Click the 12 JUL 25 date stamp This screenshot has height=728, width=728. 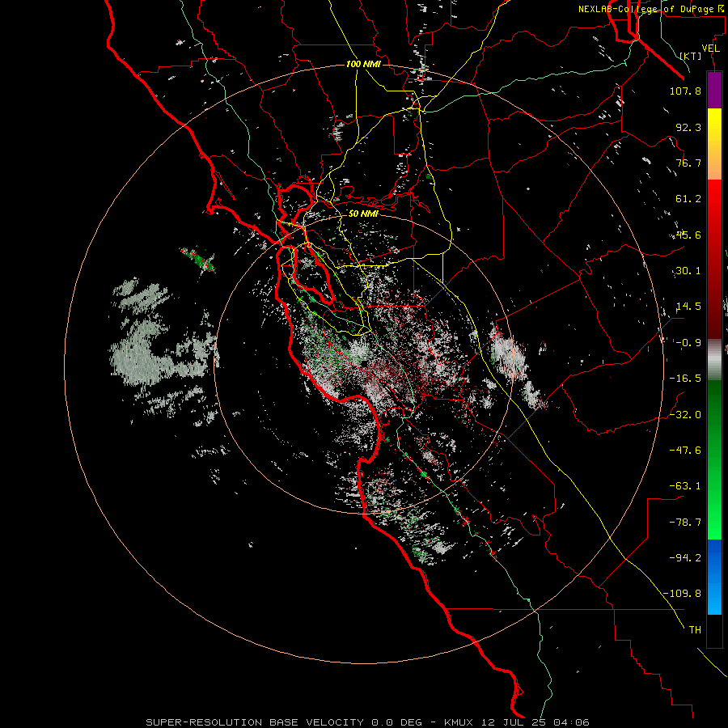coord(514,722)
